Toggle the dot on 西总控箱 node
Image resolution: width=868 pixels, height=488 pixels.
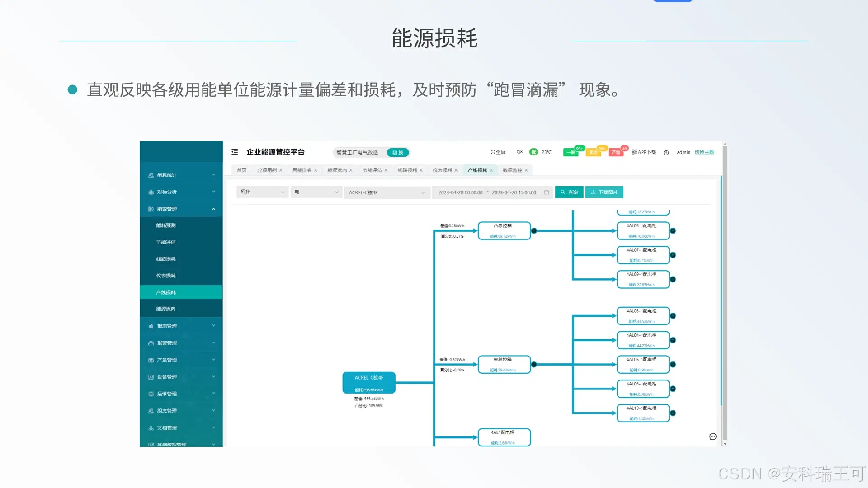click(x=534, y=231)
